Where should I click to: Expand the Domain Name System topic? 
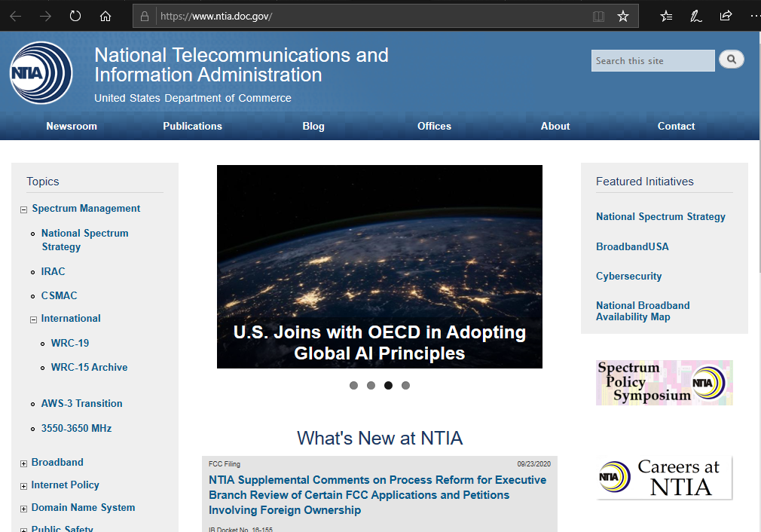[x=23, y=509]
